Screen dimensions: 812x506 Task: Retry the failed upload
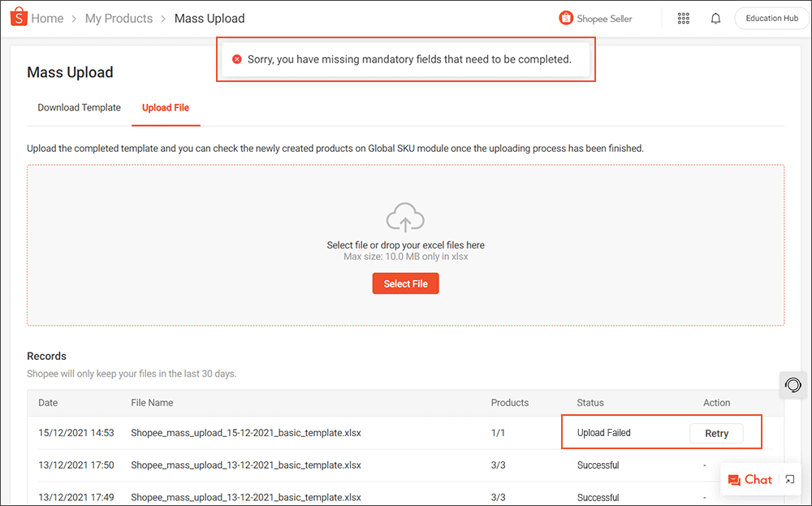(716, 433)
